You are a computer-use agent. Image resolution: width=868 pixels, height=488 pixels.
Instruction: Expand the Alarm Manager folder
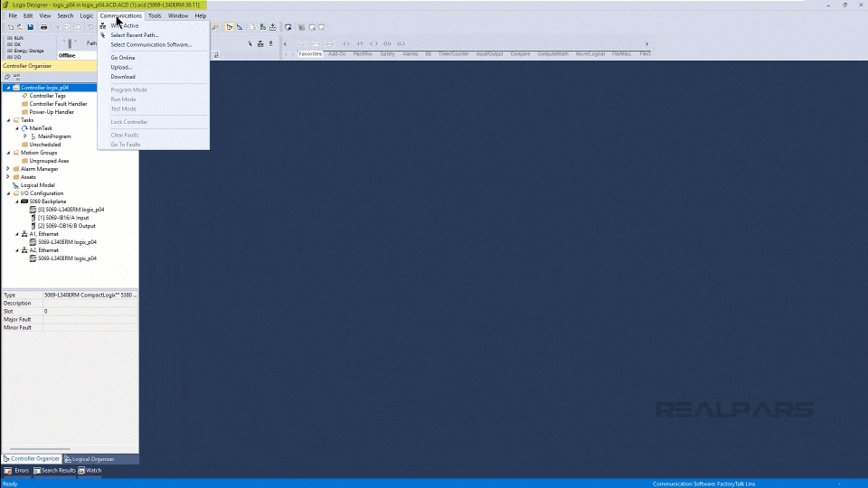tap(8, 169)
